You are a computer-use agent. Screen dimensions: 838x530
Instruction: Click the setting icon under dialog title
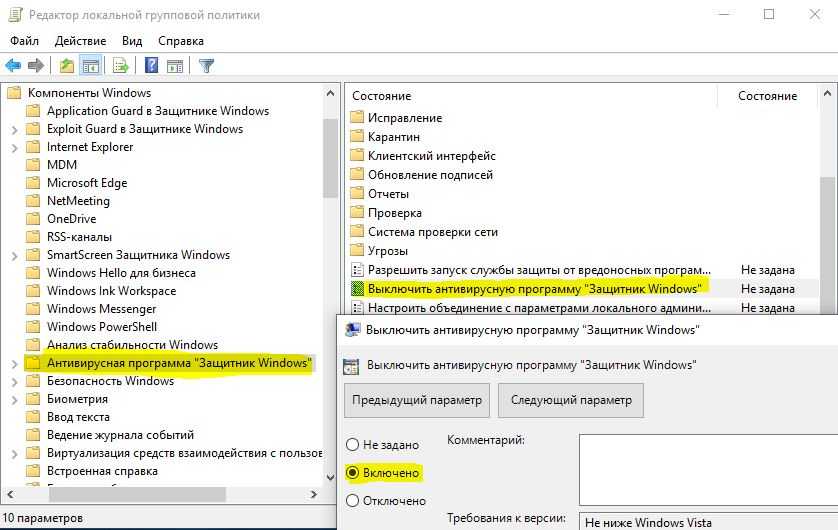pyautogui.click(x=351, y=365)
